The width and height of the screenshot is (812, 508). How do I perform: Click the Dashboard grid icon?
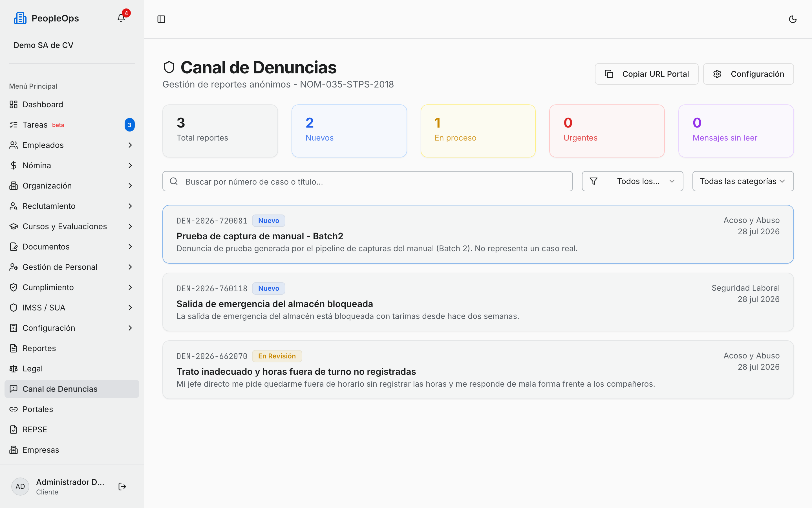tap(14, 104)
